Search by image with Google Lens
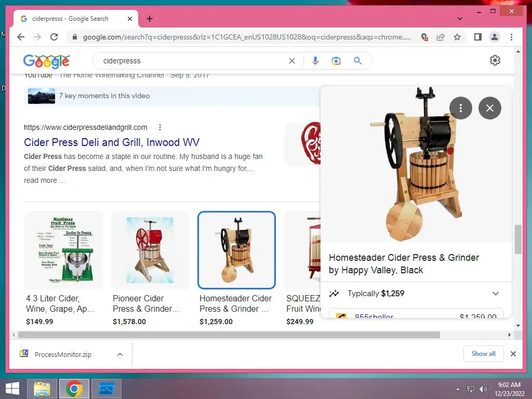This screenshot has height=399, width=532. 336,61
